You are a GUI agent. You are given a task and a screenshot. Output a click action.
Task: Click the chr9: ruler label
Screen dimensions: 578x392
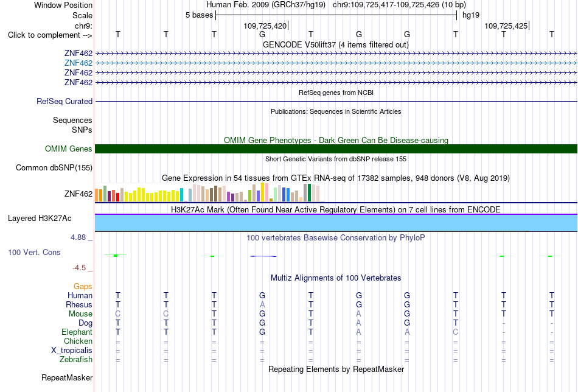[83, 26]
